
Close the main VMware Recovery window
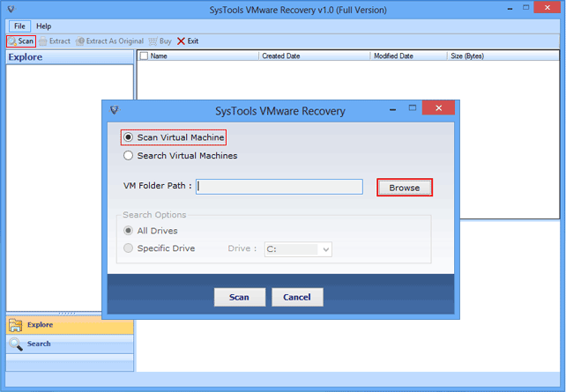tap(547, 7)
